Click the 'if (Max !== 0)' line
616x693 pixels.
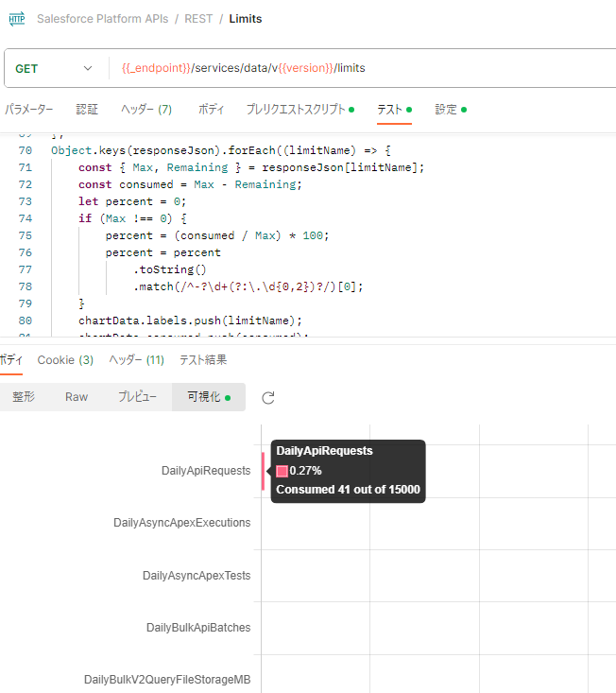click(x=132, y=218)
